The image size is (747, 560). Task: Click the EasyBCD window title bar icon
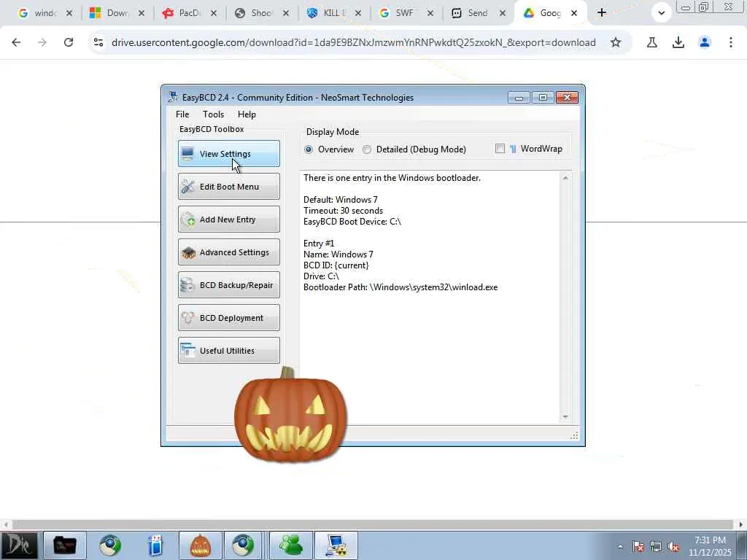173,97
